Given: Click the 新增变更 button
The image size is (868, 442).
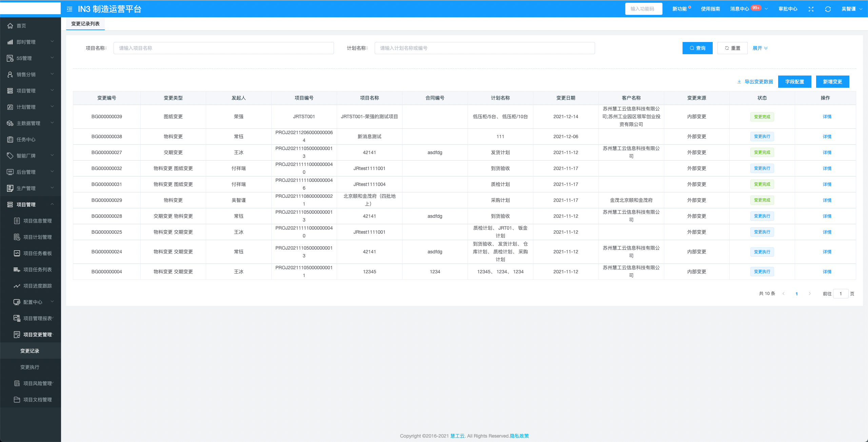Looking at the screenshot, I should point(832,82).
